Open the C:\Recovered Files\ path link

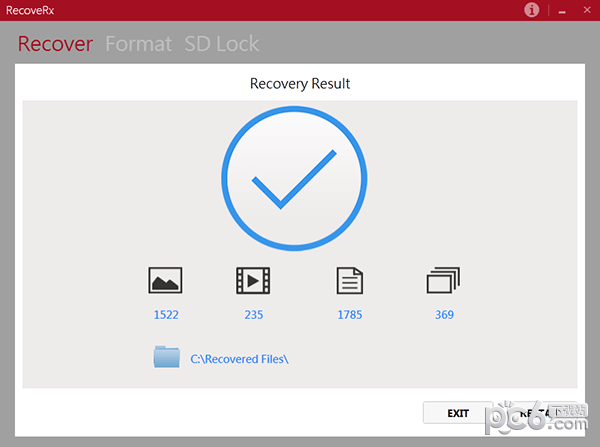tap(240, 359)
